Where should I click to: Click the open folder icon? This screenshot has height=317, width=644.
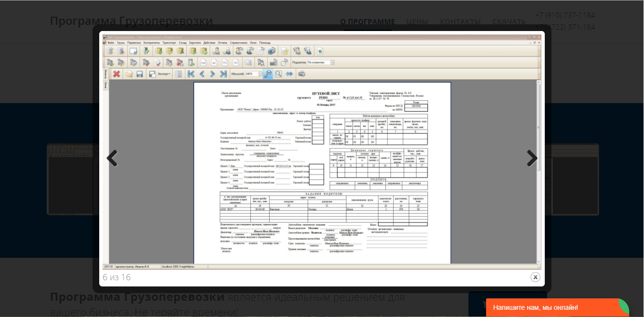point(129,74)
